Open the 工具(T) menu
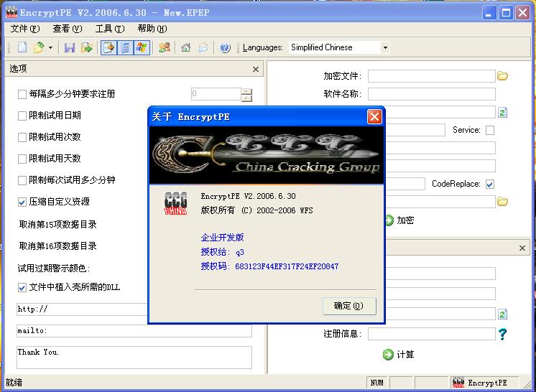536x392 pixels. point(110,29)
